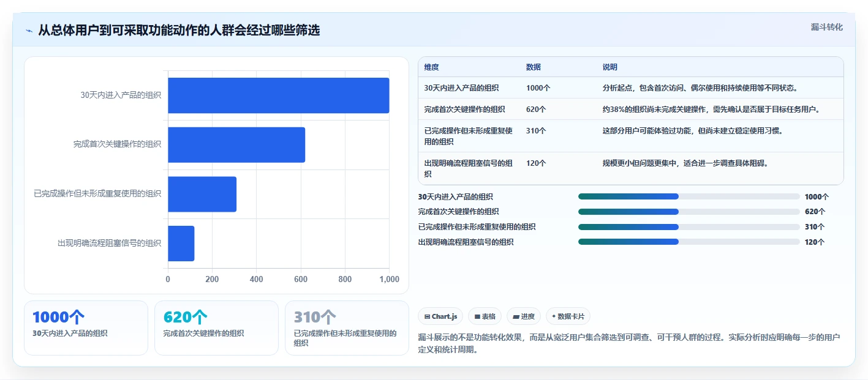Click the 漏斗转化 tag in the header

[826, 27]
